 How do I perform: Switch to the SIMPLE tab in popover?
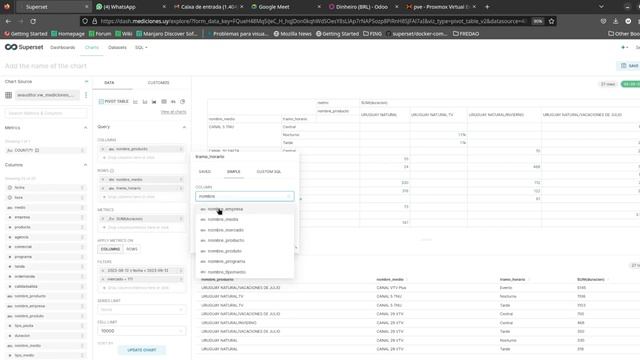[233, 172]
